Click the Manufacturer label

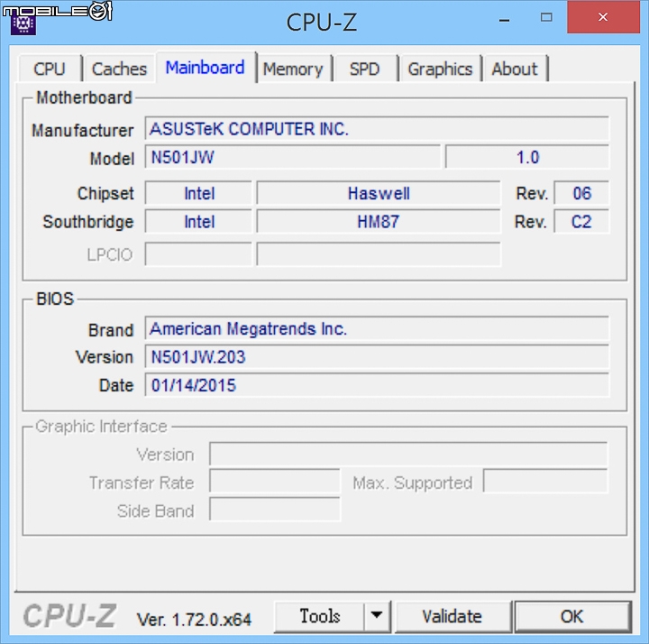pos(83,131)
